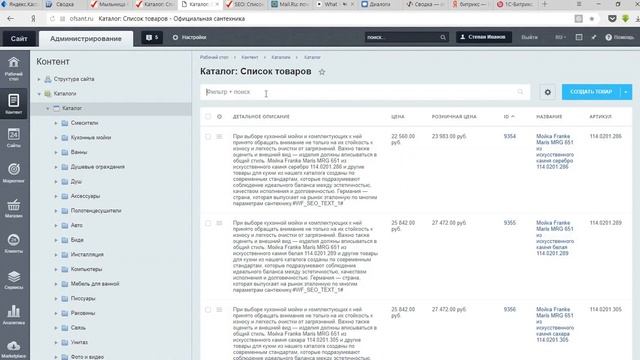Open a new browser tab with plus
This screenshot has width=640, height=360.
click(544, 4)
